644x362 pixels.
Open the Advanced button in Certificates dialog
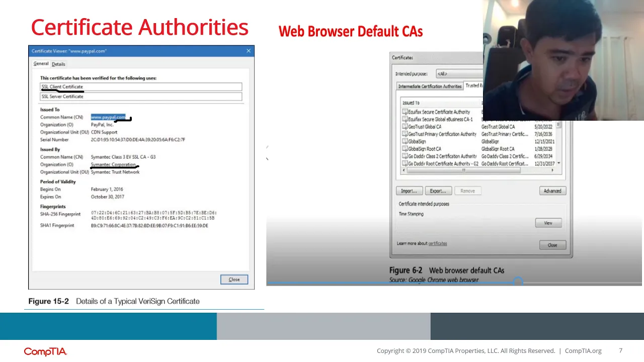pyautogui.click(x=552, y=191)
